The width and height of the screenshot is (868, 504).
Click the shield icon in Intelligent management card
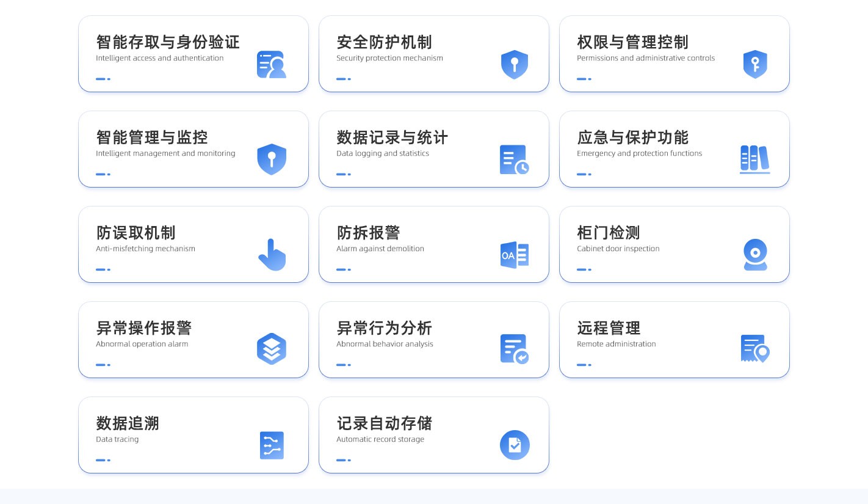click(x=272, y=159)
